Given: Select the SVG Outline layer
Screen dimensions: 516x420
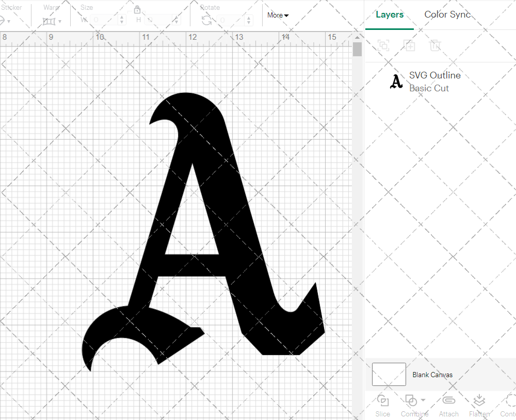Looking at the screenshot, I should (433, 82).
